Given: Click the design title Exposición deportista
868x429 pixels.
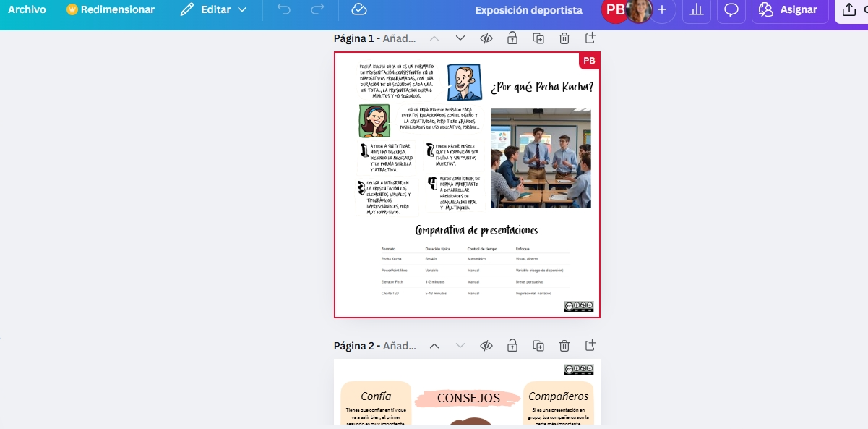Looking at the screenshot, I should pos(528,10).
